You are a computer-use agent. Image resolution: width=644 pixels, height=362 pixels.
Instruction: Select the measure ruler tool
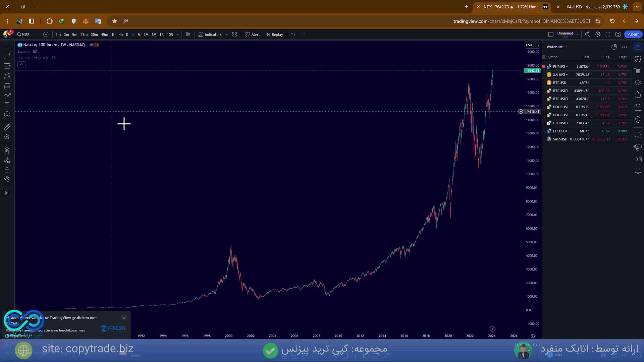[x=7, y=127]
